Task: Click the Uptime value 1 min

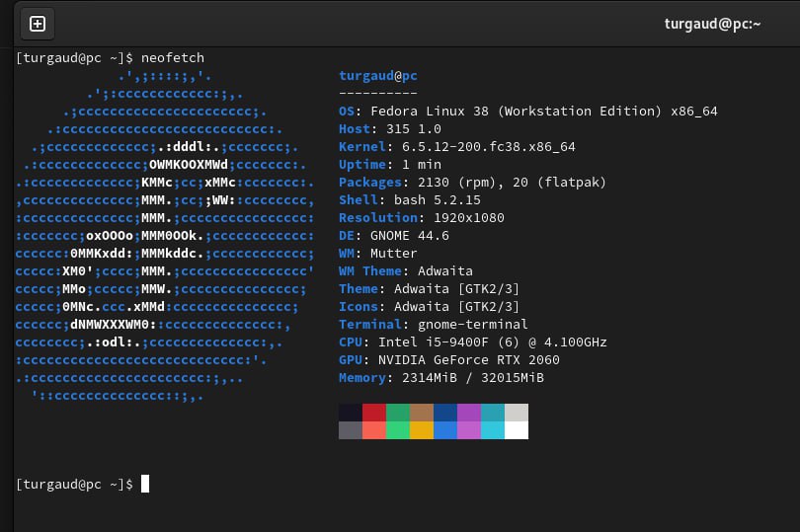Action: [x=422, y=165]
